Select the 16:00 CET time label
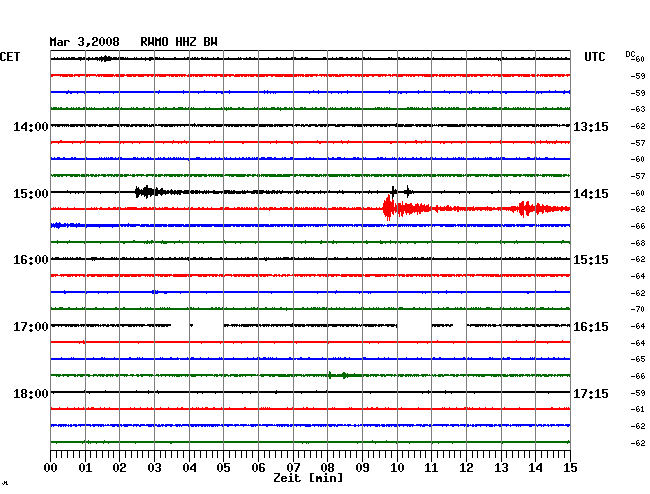 point(31,260)
